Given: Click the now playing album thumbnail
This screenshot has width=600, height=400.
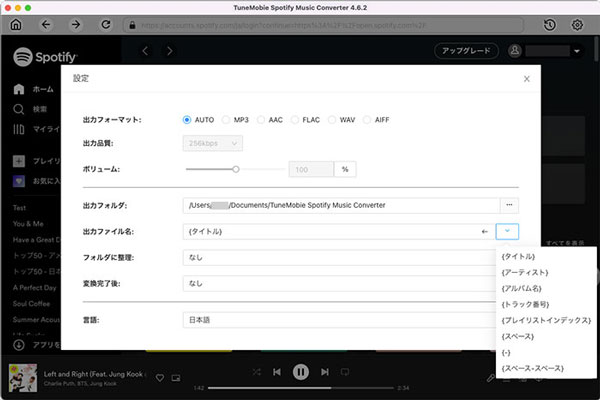Looking at the screenshot, I should 23,378.
